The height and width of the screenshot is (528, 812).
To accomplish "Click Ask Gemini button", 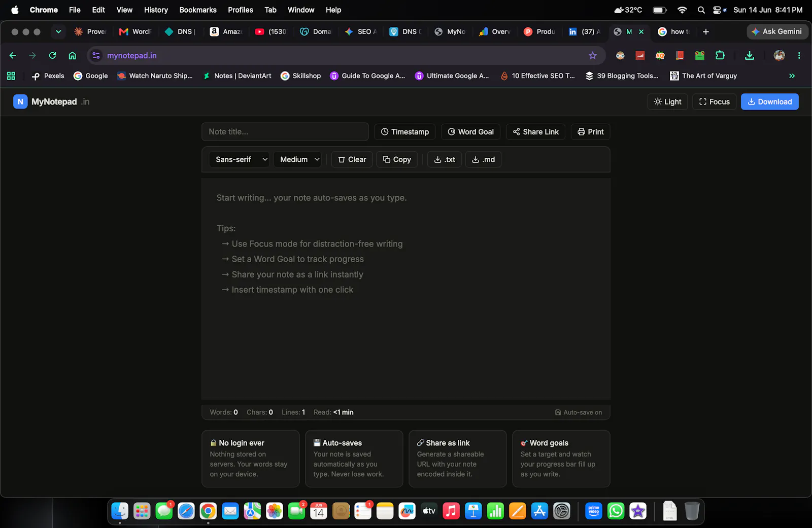I will [777, 31].
